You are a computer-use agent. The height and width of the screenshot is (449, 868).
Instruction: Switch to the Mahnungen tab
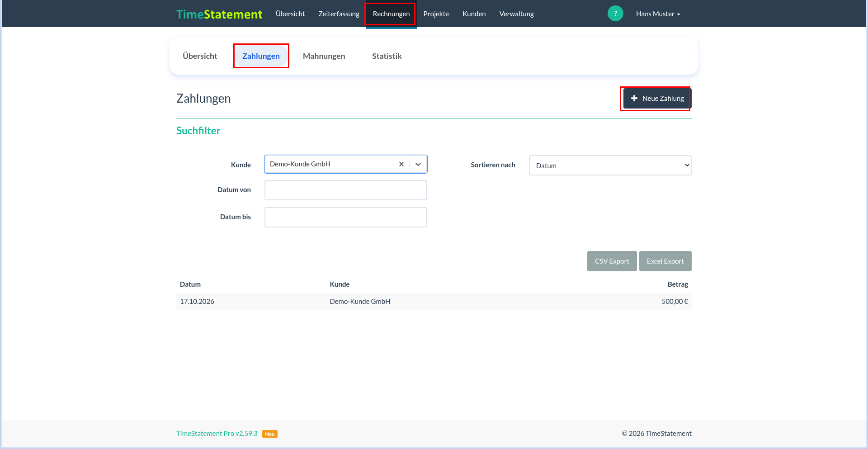[x=324, y=56]
